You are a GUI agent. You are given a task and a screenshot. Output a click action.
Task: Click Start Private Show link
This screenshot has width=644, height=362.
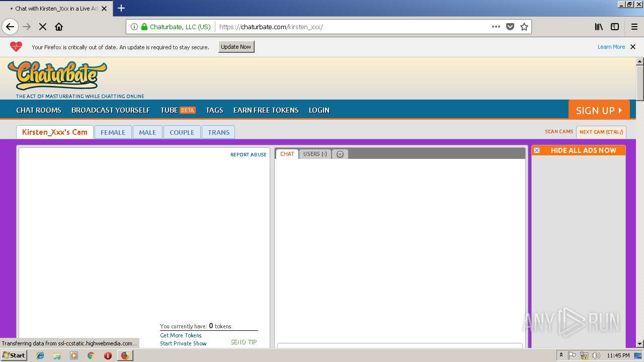[x=183, y=343]
